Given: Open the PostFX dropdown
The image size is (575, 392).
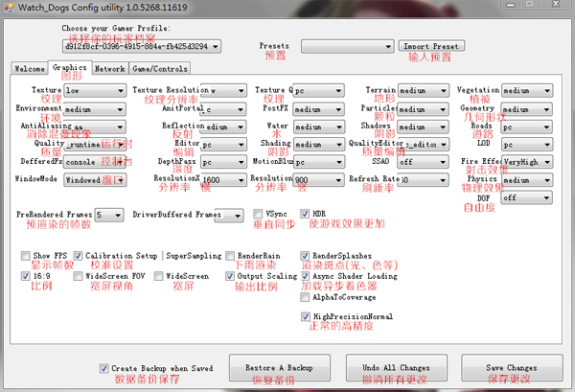Looking at the screenshot, I should coord(319,109).
